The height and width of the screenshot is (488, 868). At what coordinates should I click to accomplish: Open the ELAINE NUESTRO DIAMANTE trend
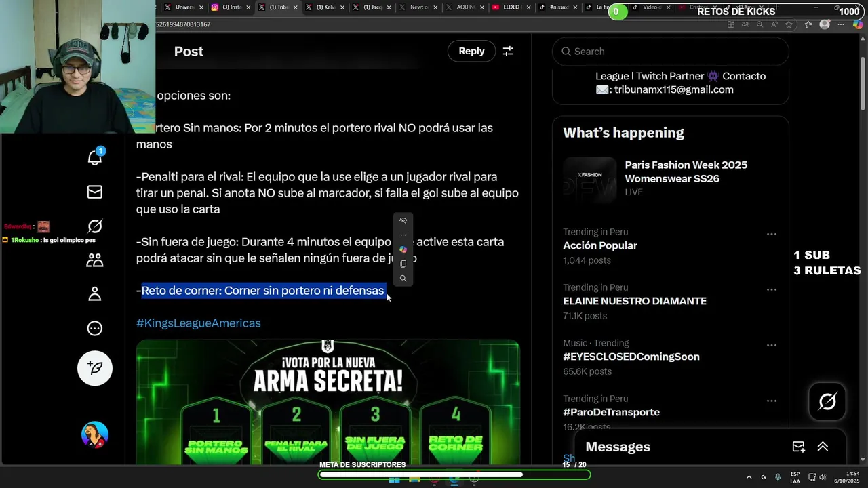(x=635, y=301)
